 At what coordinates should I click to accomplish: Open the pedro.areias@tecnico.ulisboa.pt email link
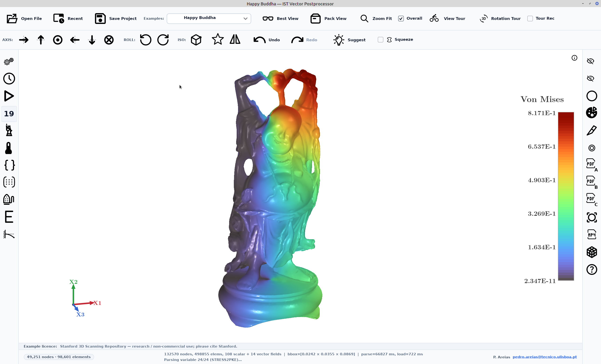[x=544, y=357]
